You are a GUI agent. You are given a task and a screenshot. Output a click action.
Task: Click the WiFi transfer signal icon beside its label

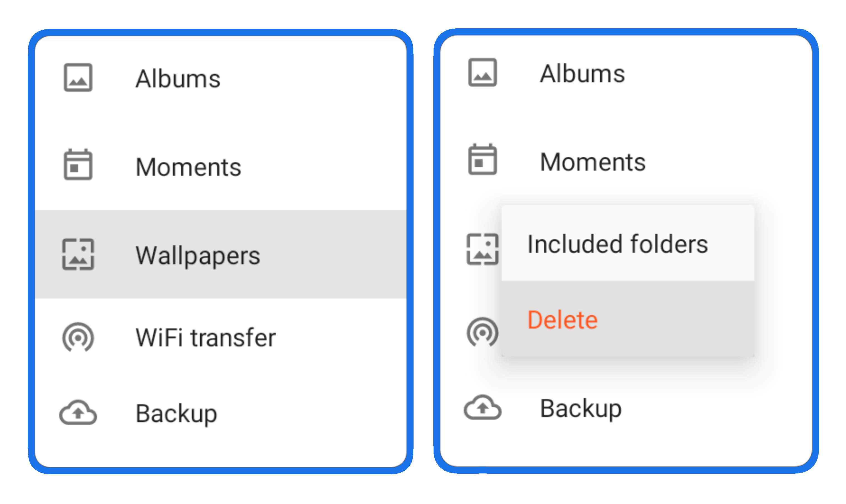click(x=78, y=337)
